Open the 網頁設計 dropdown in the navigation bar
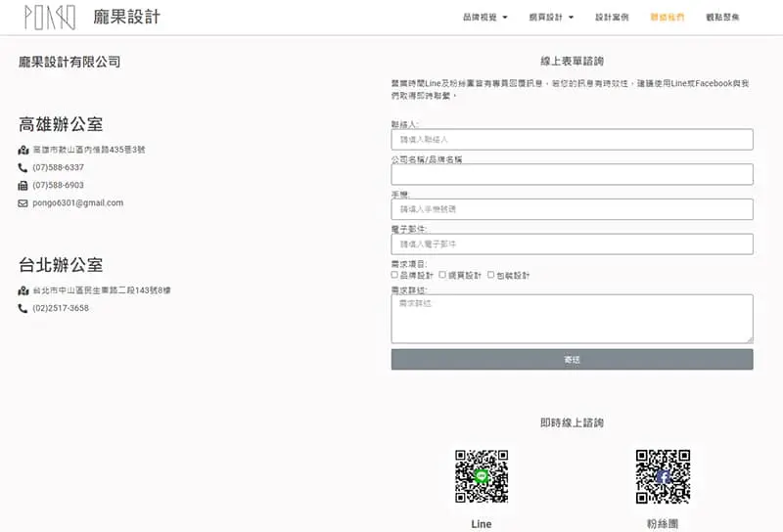The image size is (783, 532). click(550, 18)
